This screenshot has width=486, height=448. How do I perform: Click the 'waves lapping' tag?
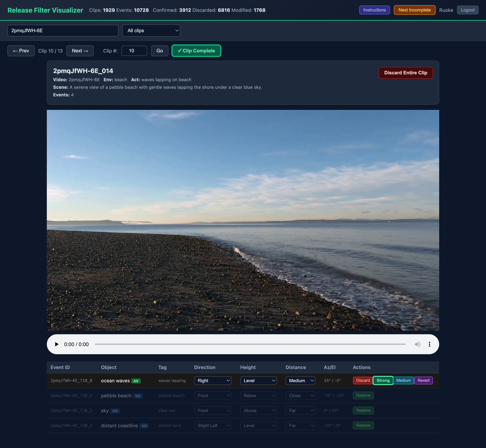tap(172, 381)
